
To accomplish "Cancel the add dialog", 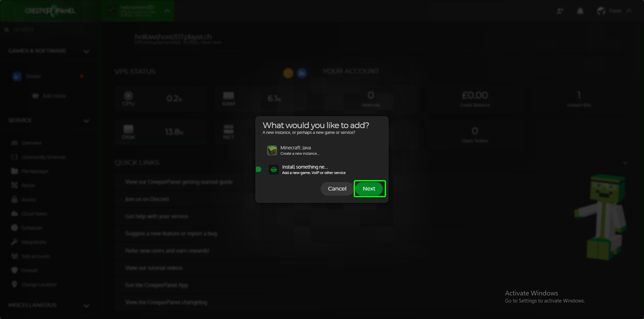I will coord(337,189).
